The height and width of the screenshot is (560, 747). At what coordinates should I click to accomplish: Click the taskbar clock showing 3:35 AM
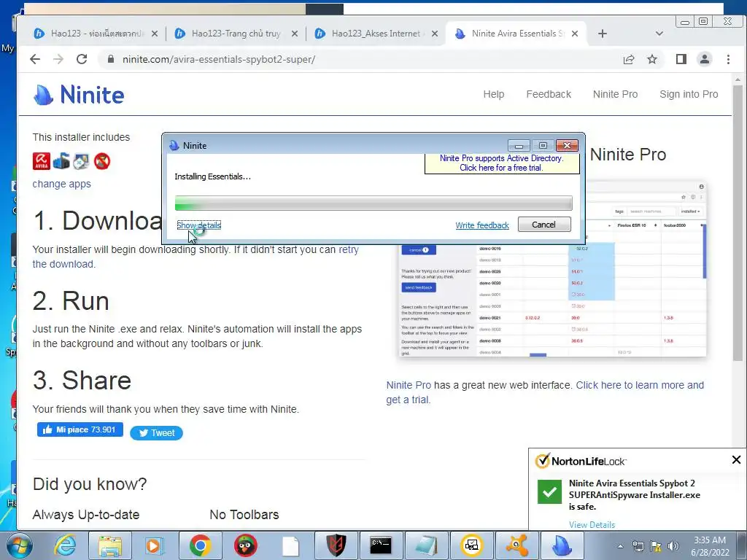710,546
